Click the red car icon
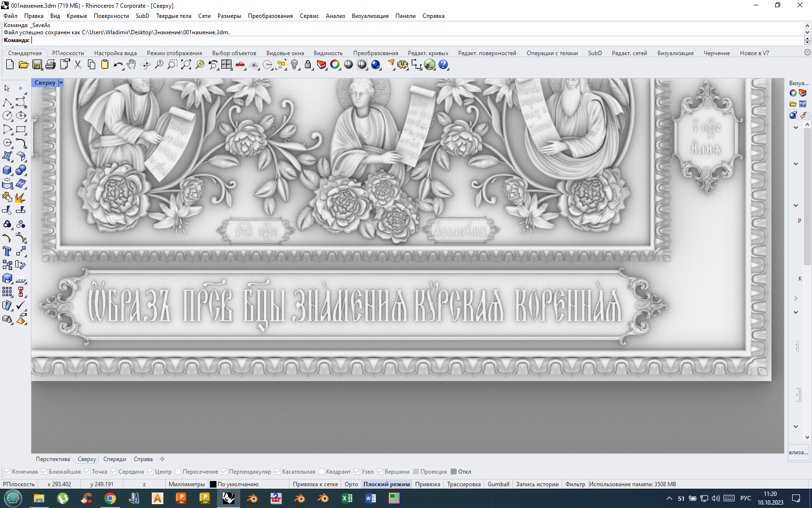This screenshot has height=508, width=812. pyautogui.click(x=240, y=64)
